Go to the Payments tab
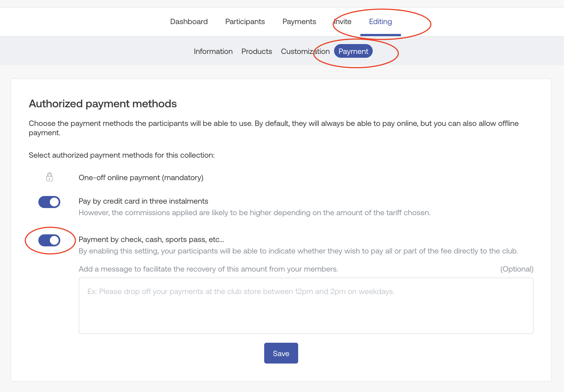 (x=299, y=22)
